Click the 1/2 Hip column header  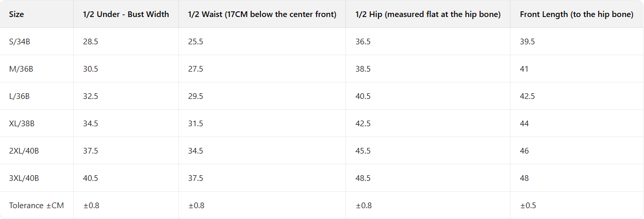(428, 14)
